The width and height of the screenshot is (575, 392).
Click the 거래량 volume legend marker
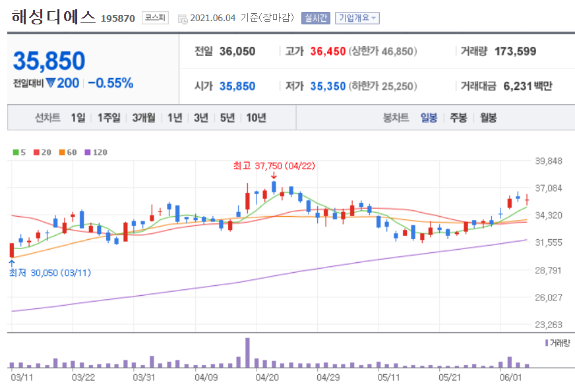[547, 343]
